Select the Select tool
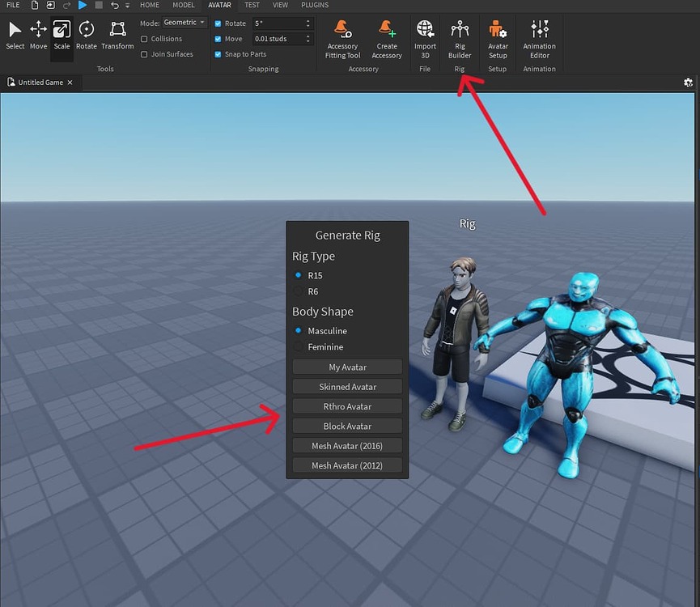The height and width of the screenshot is (607, 700). (x=15, y=36)
